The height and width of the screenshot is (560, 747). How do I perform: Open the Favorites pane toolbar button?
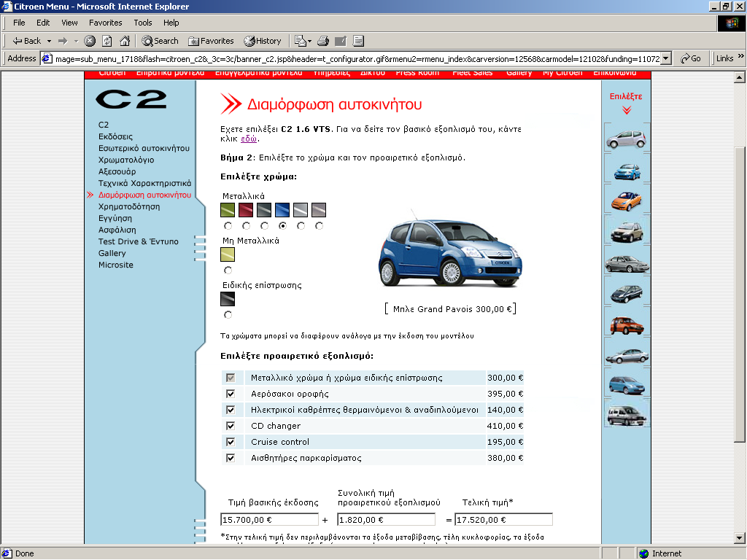[x=211, y=41]
